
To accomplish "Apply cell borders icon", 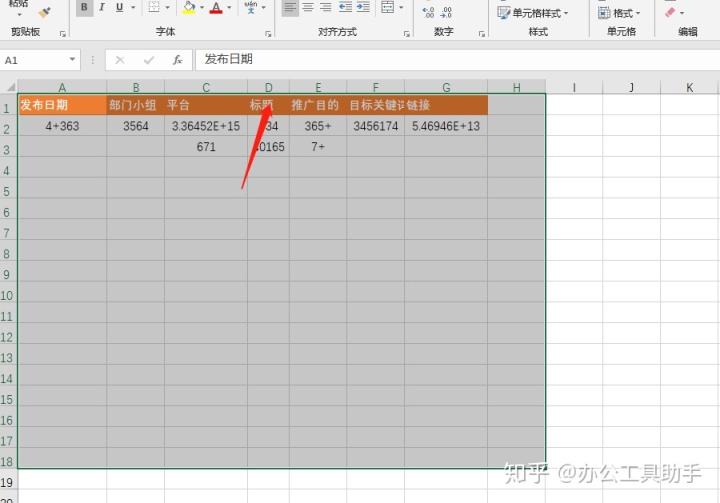I will tap(154, 7).
